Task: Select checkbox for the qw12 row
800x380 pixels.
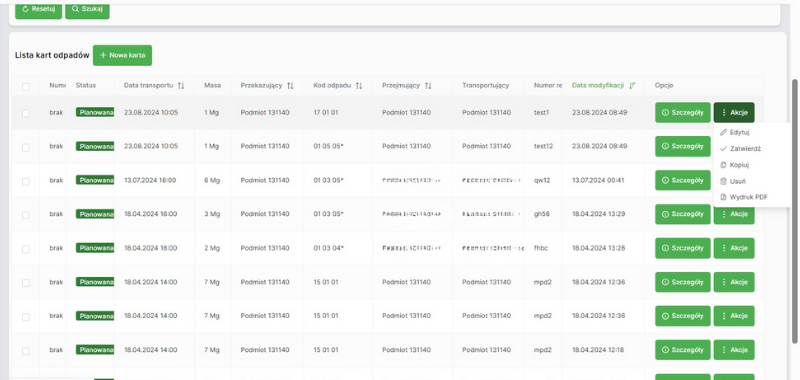Action: click(x=26, y=181)
